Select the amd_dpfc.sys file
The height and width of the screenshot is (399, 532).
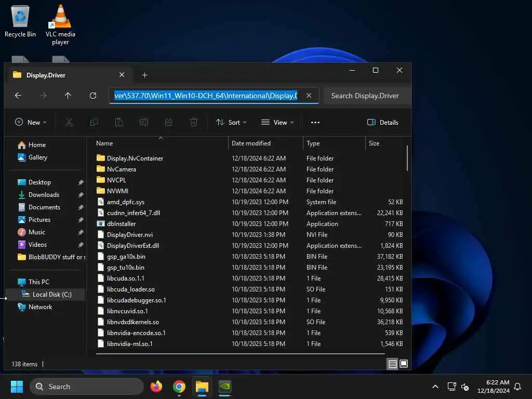126,202
